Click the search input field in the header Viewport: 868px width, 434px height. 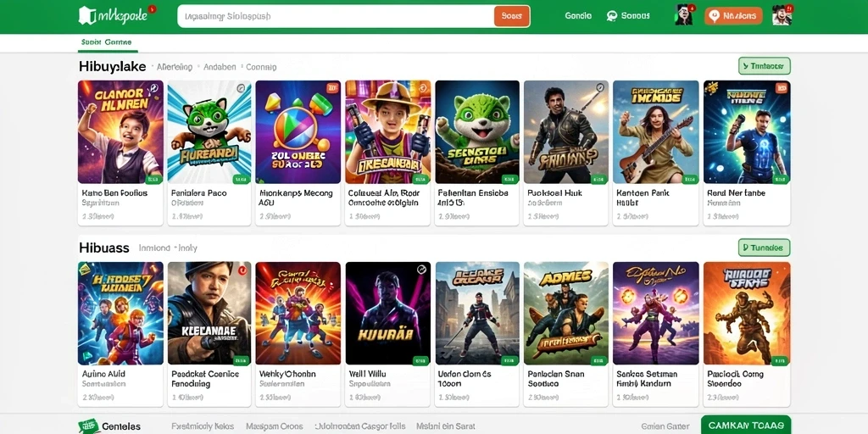(x=336, y=16)
